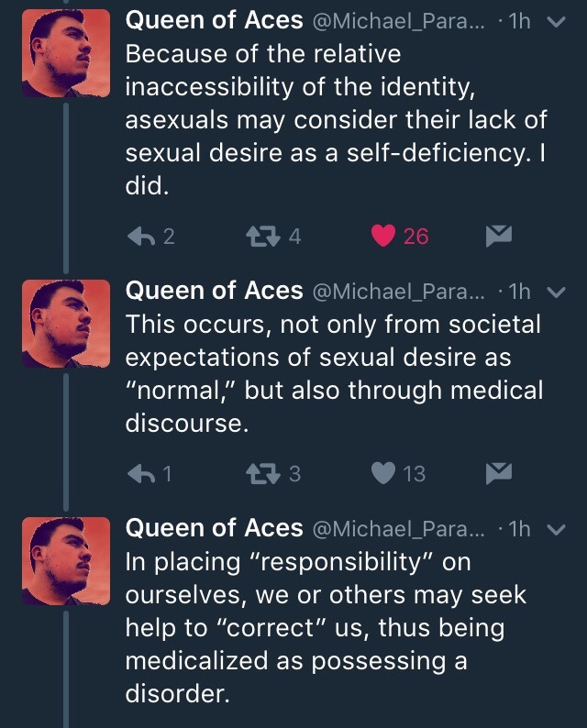Expand the menu arrow on second tweet
The height and width of the screenshot is (728, 587).
point(554,292)
